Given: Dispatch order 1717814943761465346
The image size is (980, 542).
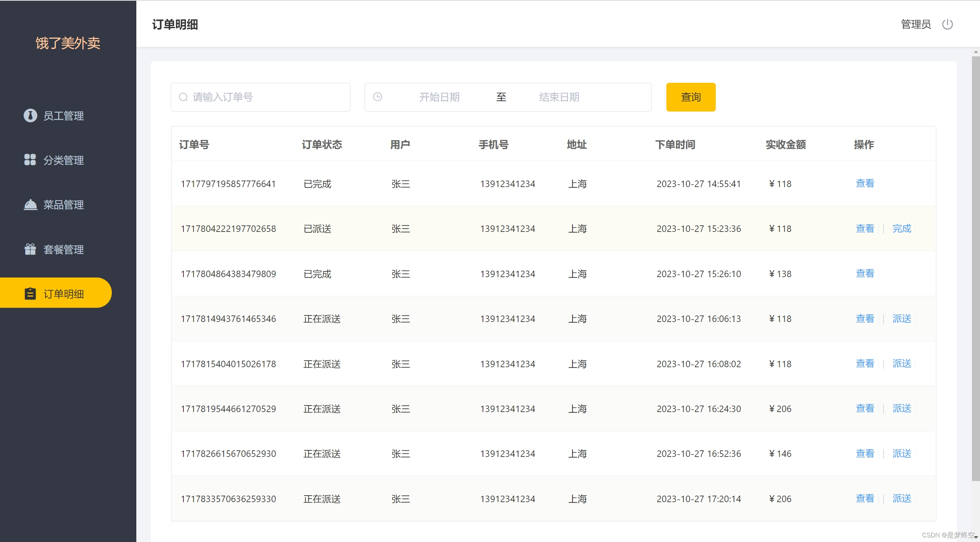Looking at the screenshot, I should 902,319.
